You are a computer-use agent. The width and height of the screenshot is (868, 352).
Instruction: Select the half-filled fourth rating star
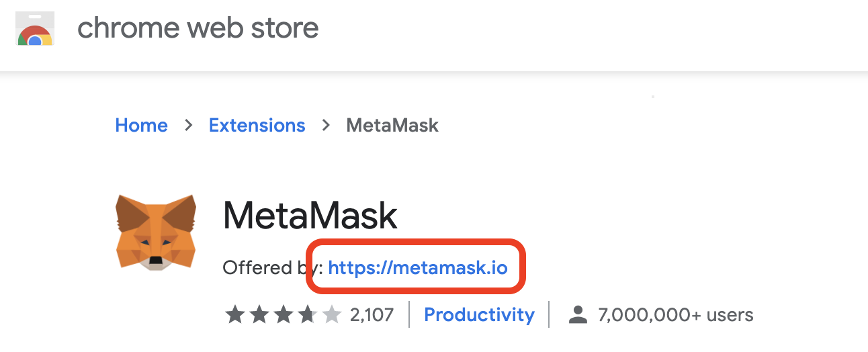[x=308, y=314]
